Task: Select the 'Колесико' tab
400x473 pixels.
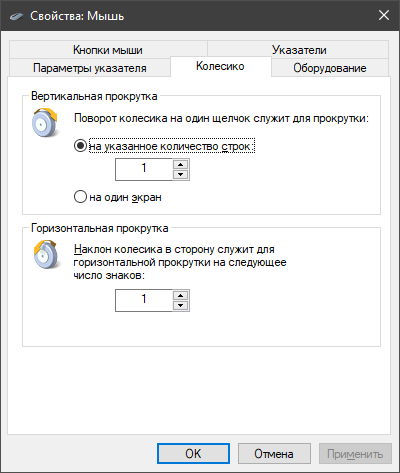Action: (x=220, y=66)
